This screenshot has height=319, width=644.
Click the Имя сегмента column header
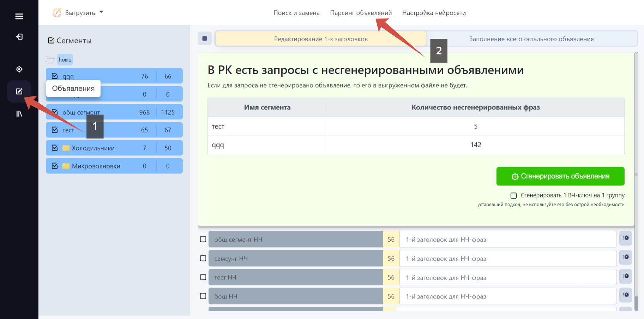click(x=267, y=107)
